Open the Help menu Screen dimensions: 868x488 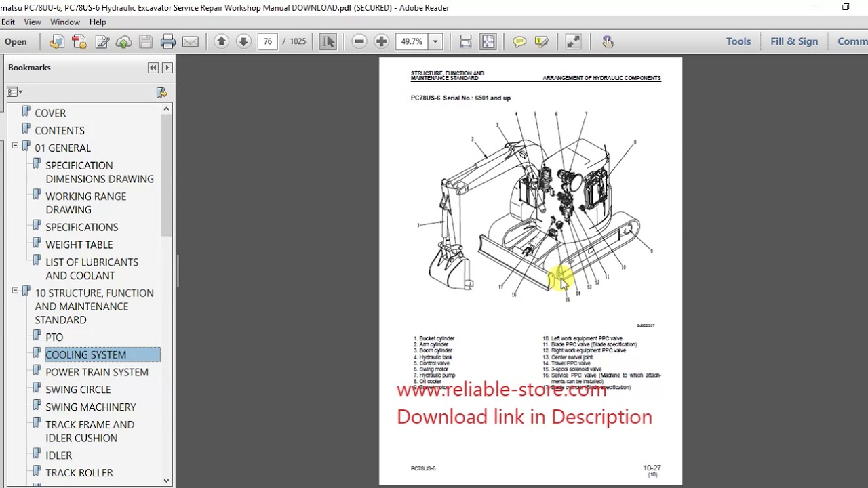click(98, 22)
